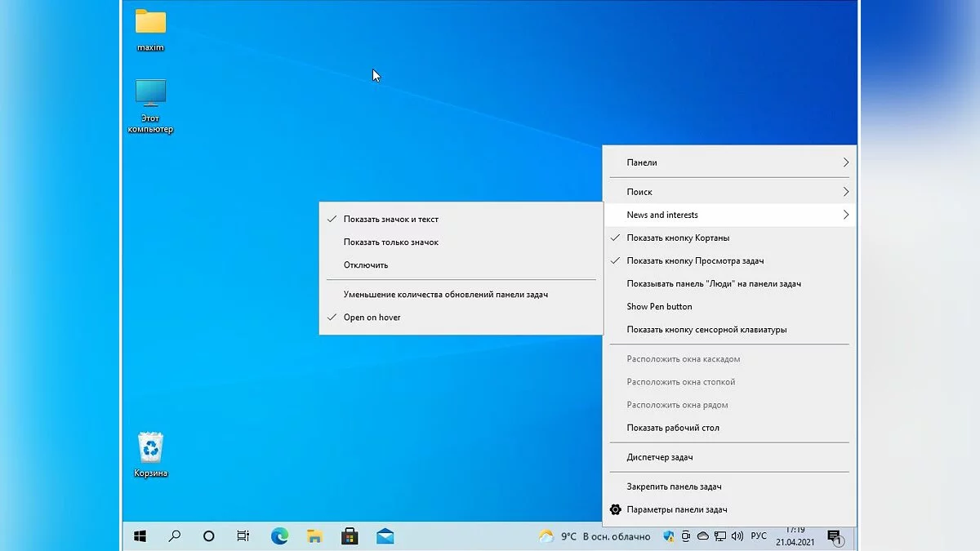Uncheck "Показать кнопку Кортаны" option
The image size is (980, 551).
(678, 238)
